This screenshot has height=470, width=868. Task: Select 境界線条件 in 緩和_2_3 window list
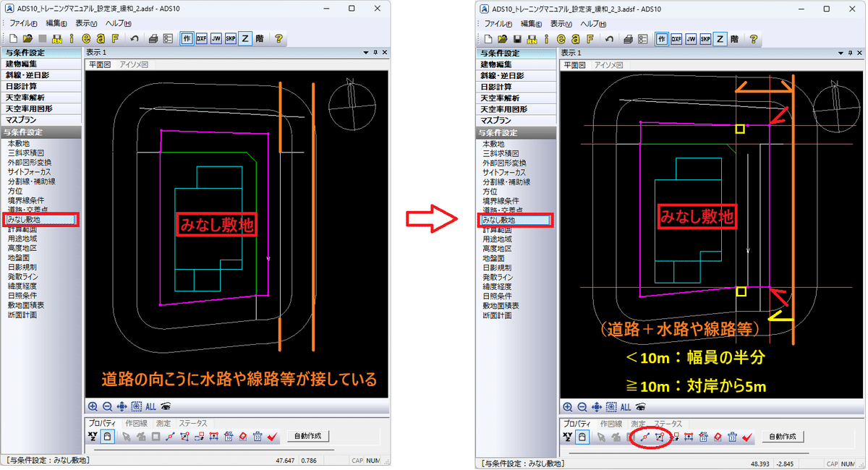click(x=501, y=200)
